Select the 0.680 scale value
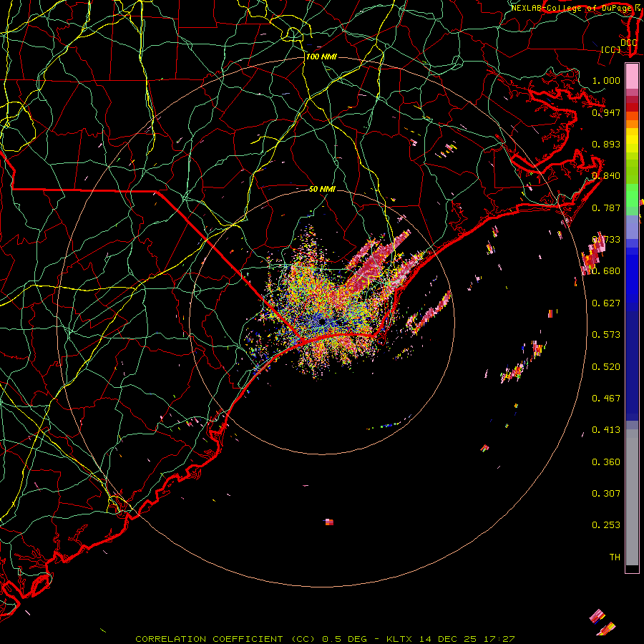This screenshot has width=644, height=644. tap(606, 271)
